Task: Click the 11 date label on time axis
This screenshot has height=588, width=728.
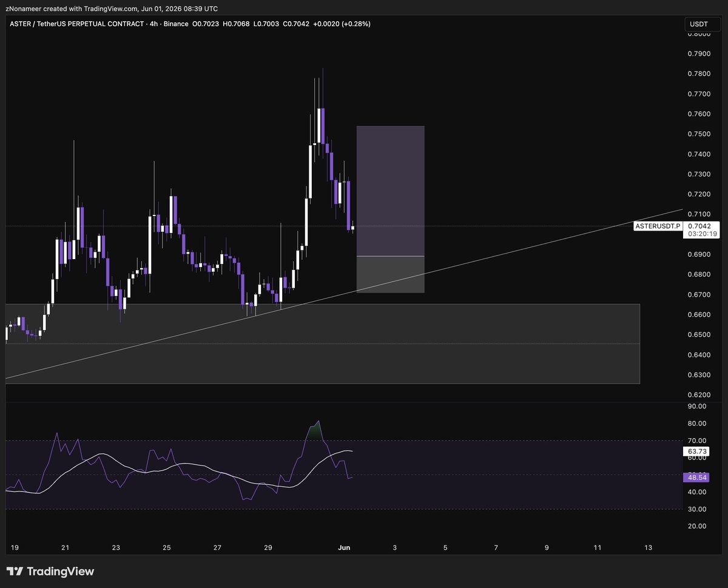Action: click(x=598, y=547)
